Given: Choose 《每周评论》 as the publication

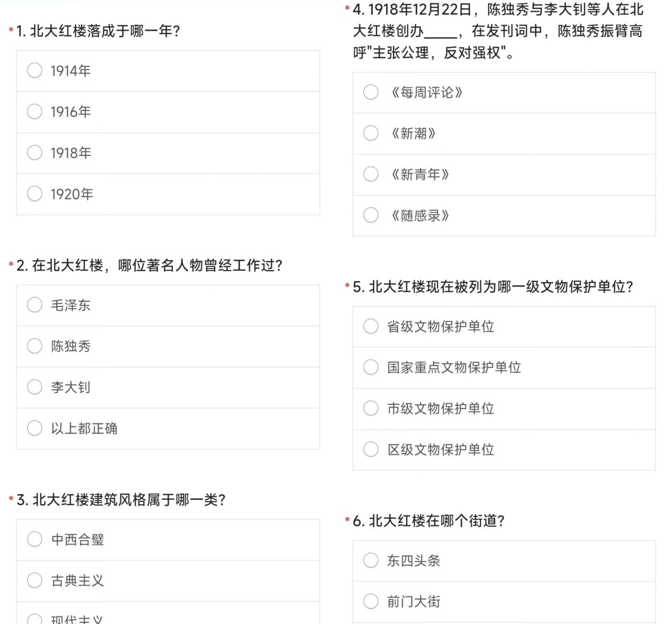Looking at the screenshot, I should [371, 92].
